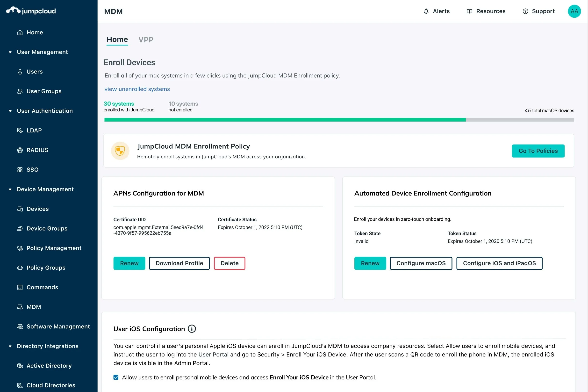The height and width of the screenshot is (392, 588).
Task: Click the RADIUS icon in sidebar
Action: [x=20, y=150]
